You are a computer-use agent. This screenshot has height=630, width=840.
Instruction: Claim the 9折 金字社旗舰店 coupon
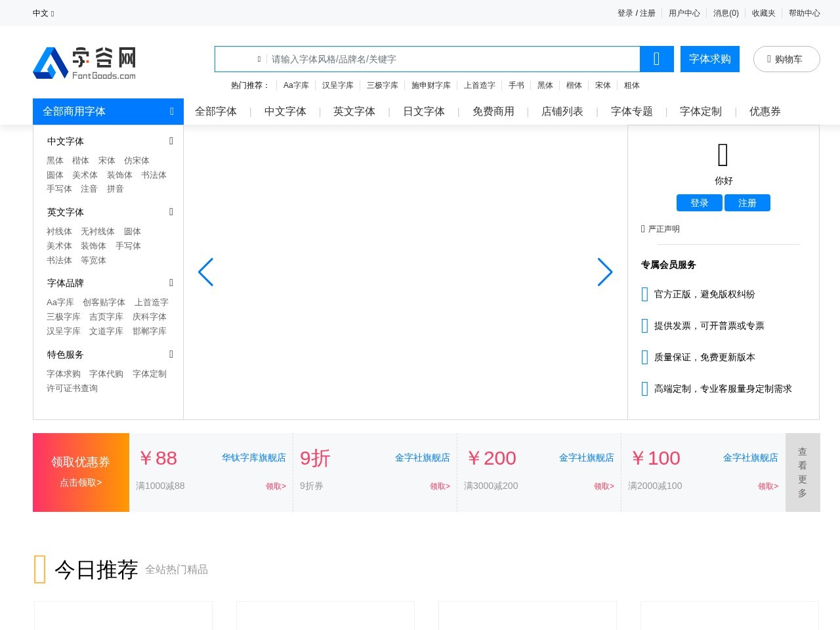coord(440,486)
